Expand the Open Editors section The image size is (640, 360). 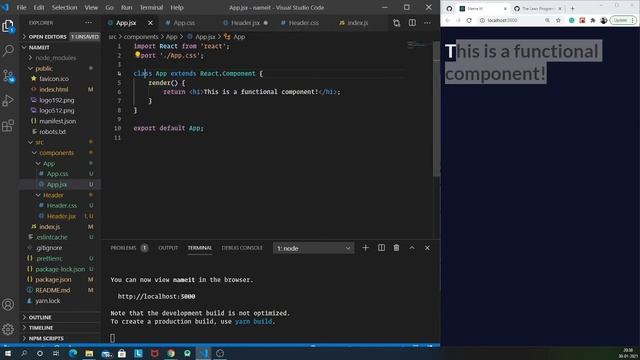click(x=60, y=37)
